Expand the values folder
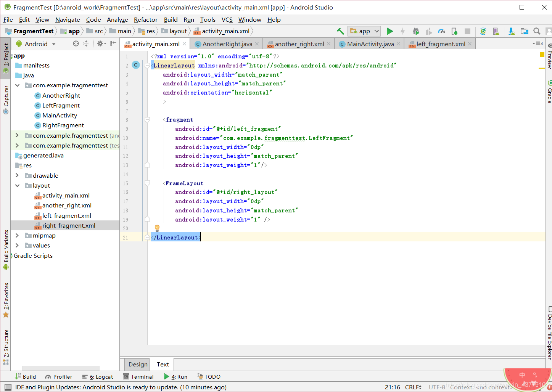This screenshot has width=552, height=392. tap(17, 245)
